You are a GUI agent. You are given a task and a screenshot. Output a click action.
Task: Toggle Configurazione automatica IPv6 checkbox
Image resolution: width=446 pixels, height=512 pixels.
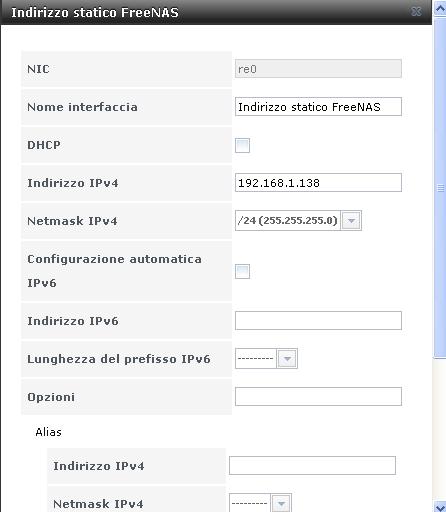242,271
